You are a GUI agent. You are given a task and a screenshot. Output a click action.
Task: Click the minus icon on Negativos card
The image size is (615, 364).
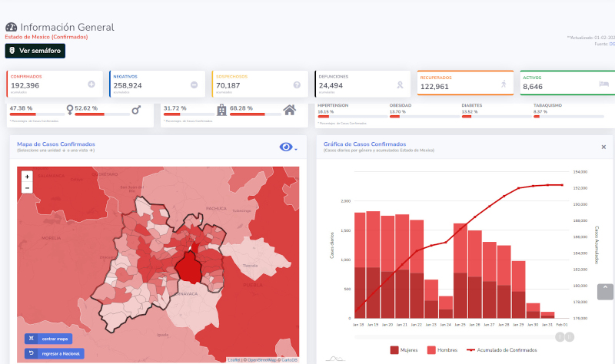click(194, 84)
